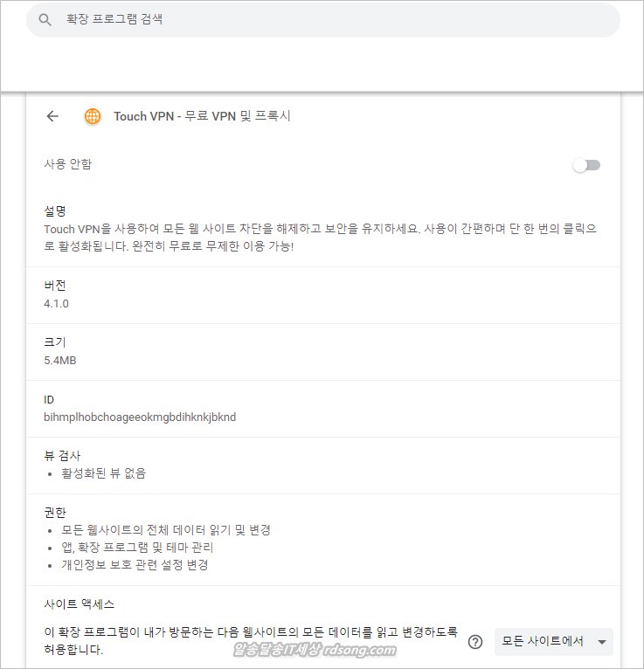
Task: Open the '모든 사이트에서' site access dropdown
Action: click(x=553, y=642)
